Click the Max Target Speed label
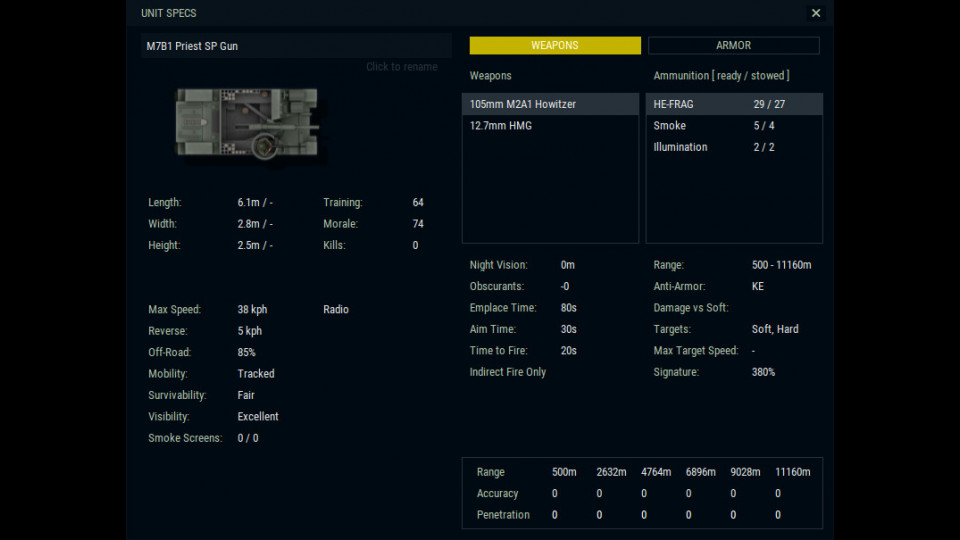 (x=696, y=351)
